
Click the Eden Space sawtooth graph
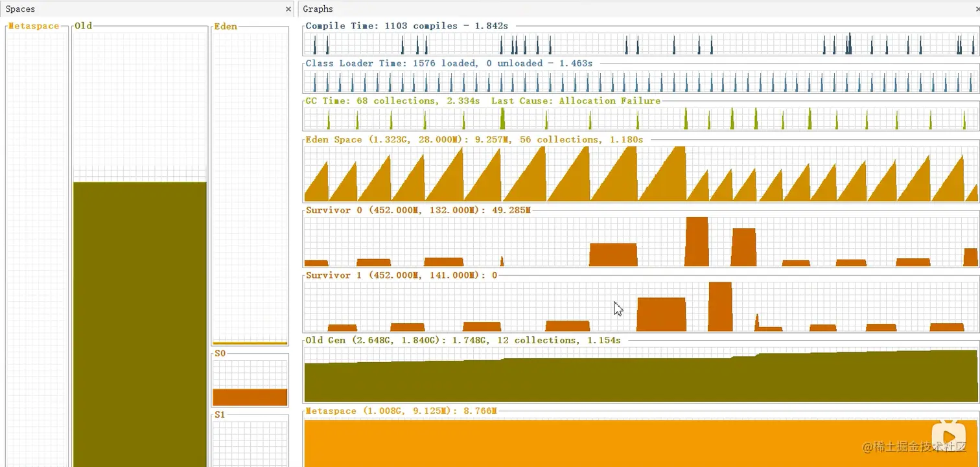pyautogui.click(x=640, y=174)
